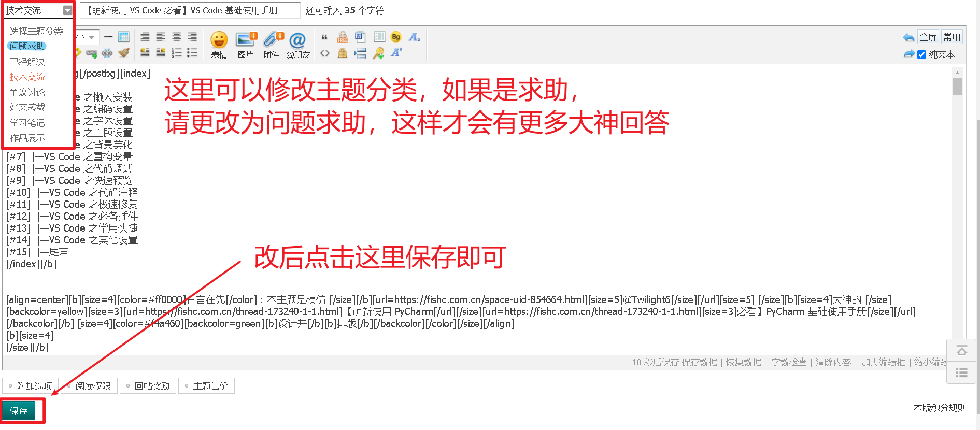
Task: Set post background with the Bg icon
Action: point(396,37)
